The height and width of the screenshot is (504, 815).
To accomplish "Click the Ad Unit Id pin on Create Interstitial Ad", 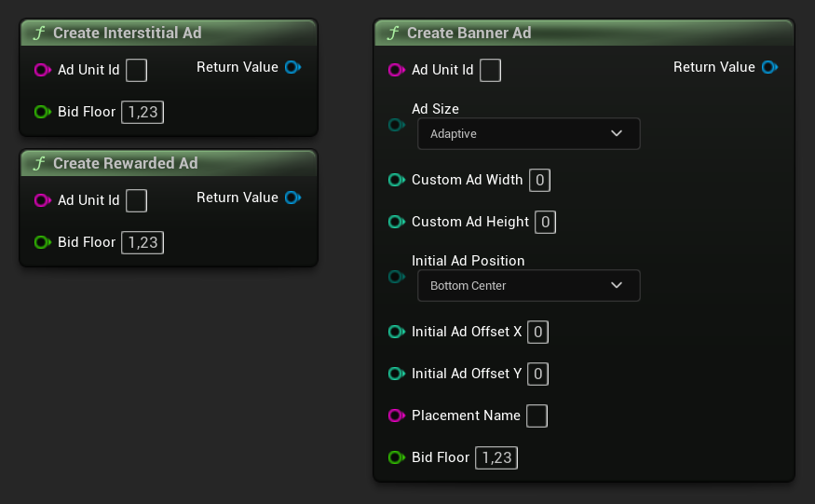I will coord(42,70).
